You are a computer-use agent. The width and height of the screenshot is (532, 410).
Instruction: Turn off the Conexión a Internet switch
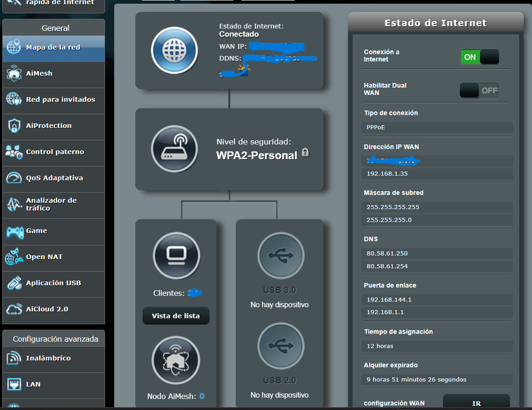click(x=479, y=57)
